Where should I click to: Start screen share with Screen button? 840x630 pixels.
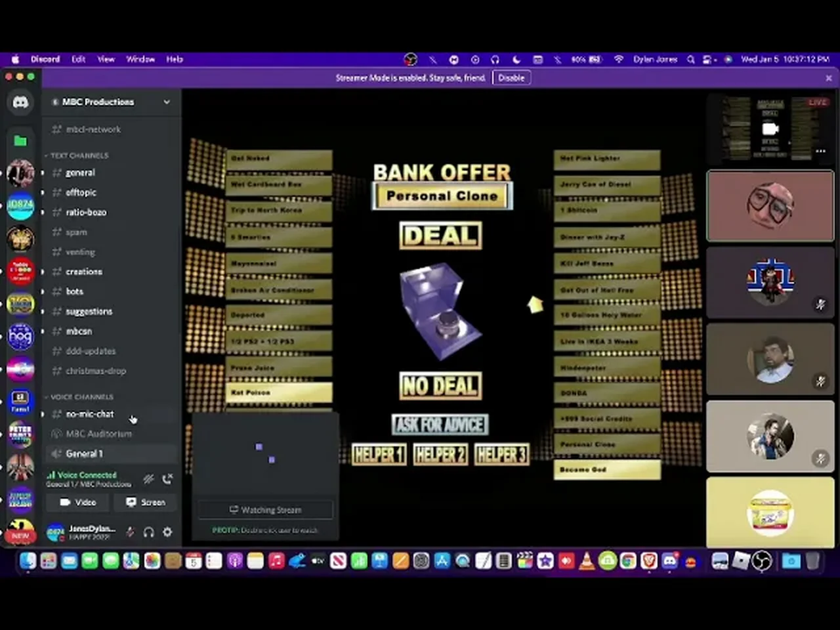coord(146,502)
